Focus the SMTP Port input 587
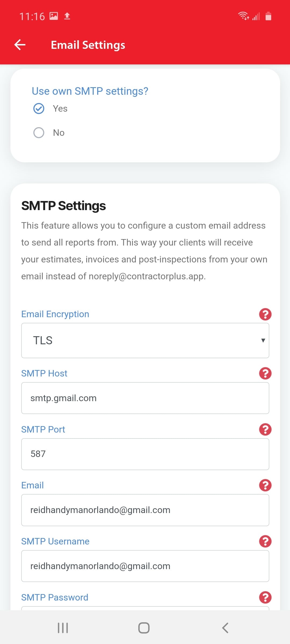The height and width of the screenshot is (644, 290). point(145,454)
